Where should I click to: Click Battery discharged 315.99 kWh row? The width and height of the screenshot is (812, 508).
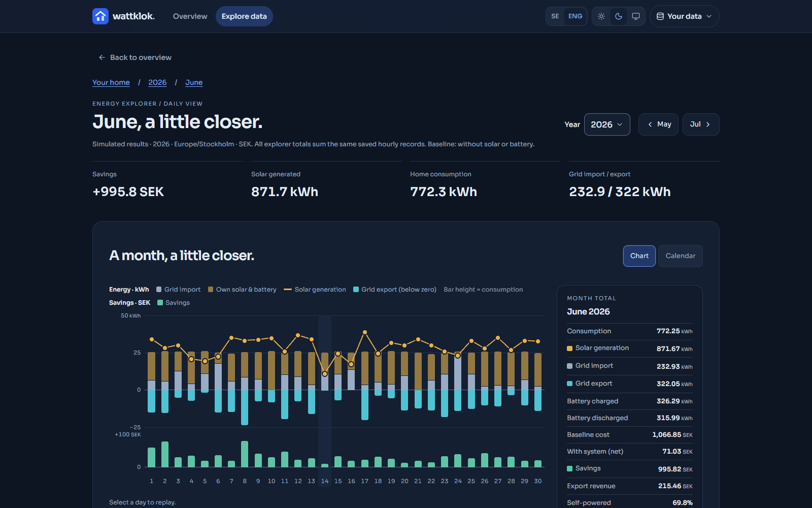pos(630,418)
